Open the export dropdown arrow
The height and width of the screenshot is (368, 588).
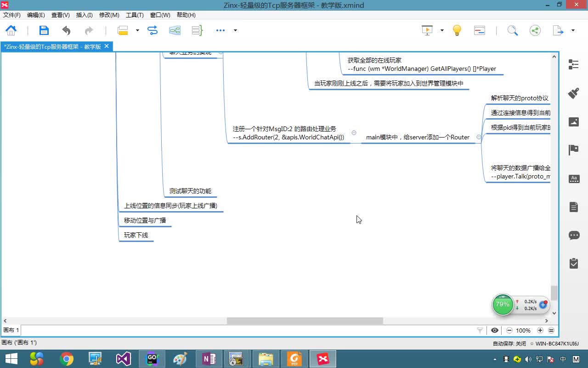pyautogui.click(x=573, y=30)
